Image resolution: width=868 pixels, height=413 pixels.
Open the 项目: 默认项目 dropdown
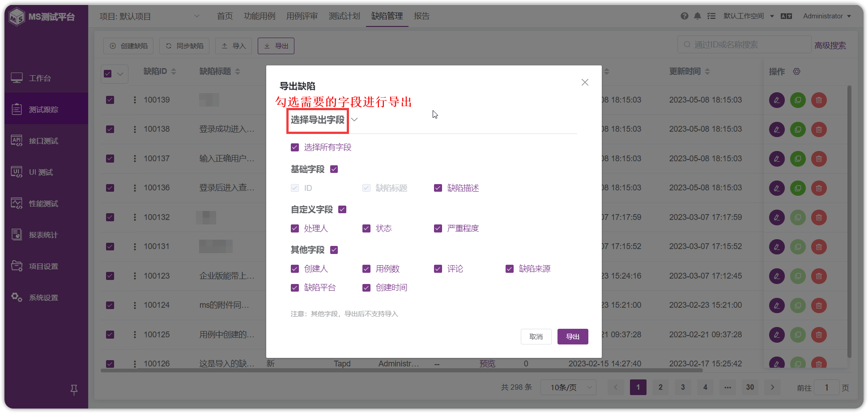point(149,16)
